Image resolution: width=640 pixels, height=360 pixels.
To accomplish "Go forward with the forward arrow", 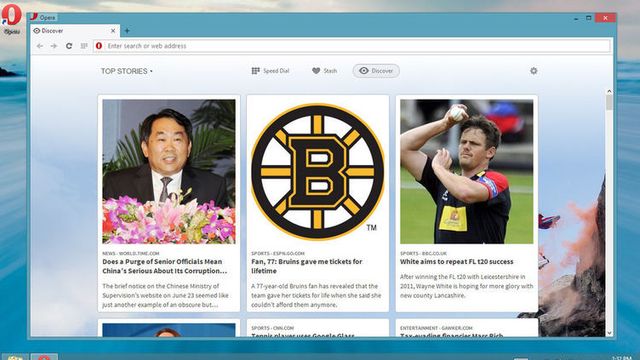I will tap(54, 46).
